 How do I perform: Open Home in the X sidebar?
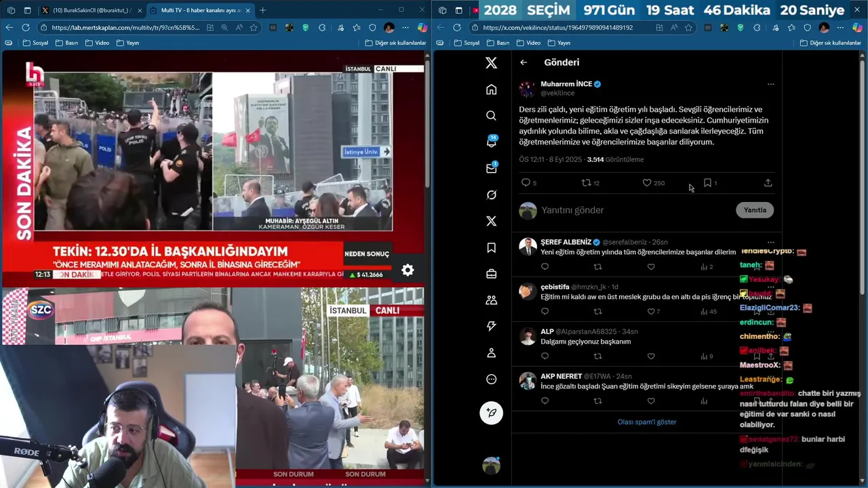click(x=492, y=89)
